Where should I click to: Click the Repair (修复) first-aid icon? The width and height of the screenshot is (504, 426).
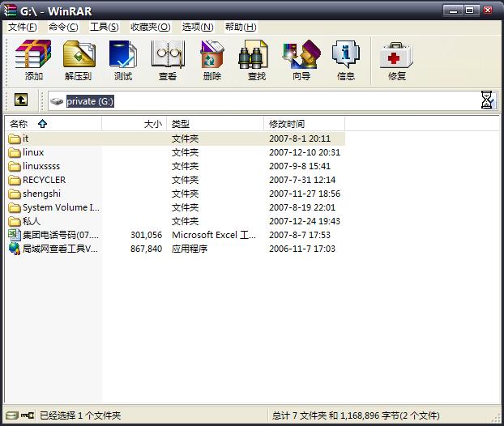pos(396,55)
